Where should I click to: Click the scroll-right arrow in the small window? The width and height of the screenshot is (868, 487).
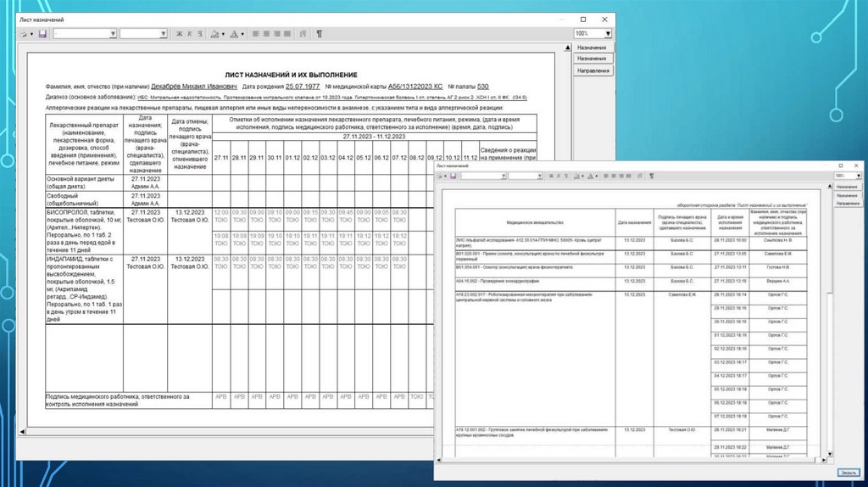click(822, 460)
